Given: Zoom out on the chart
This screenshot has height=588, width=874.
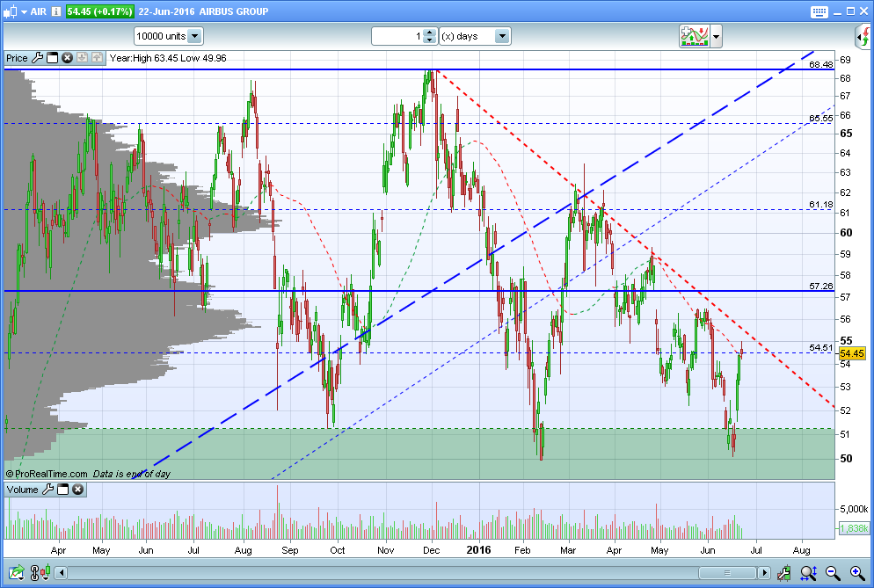Looking at the screenshot, I should click(833, 572).
